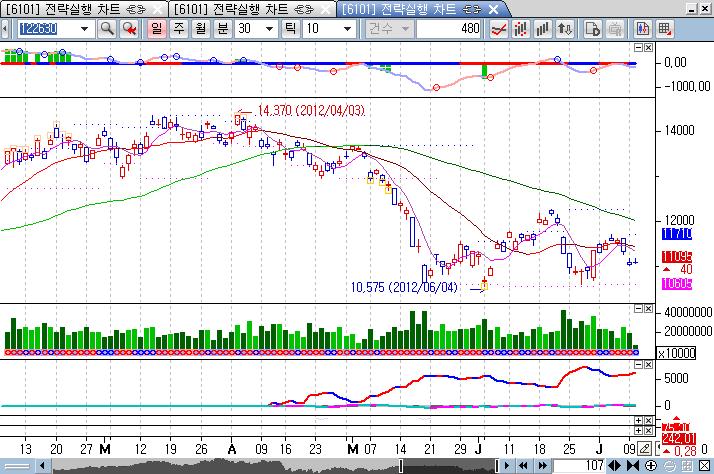
Task: Click the magnifier search icon beside stock code
Action: [108, 29]
